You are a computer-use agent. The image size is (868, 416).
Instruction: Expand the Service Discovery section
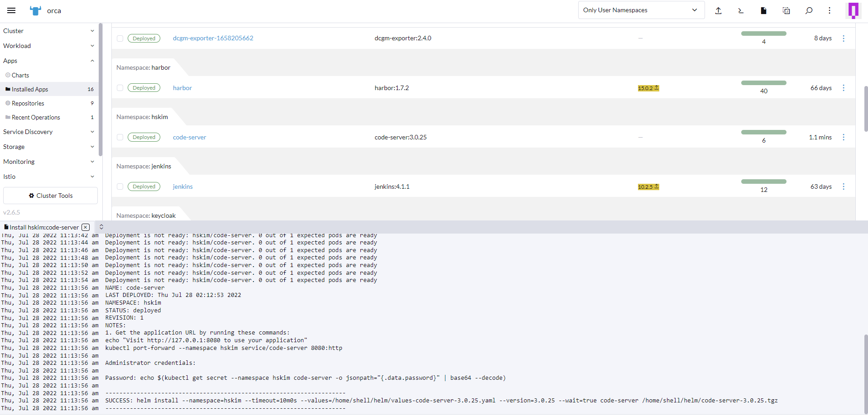(49, 132)
